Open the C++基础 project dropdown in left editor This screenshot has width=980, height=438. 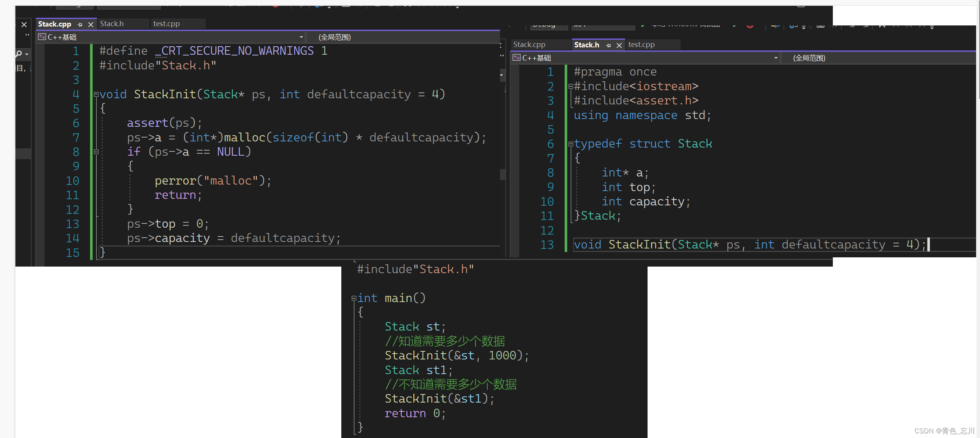point(171,37)
